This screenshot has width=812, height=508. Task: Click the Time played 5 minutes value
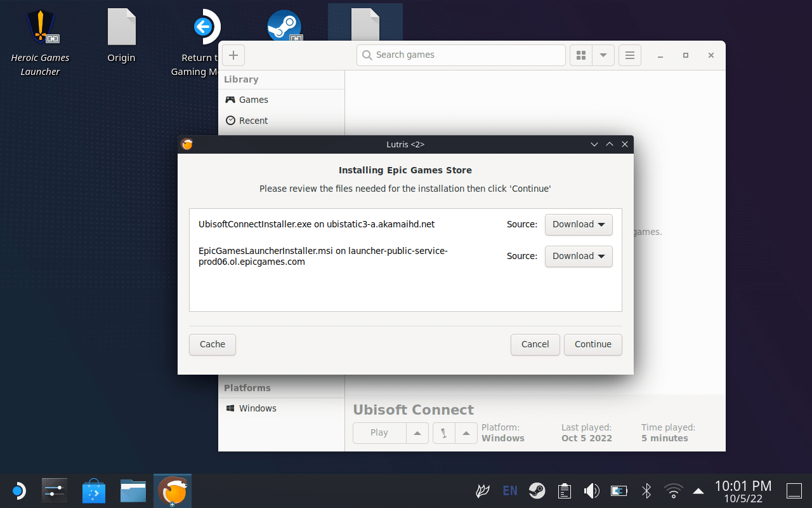click(x=665, y=438)
